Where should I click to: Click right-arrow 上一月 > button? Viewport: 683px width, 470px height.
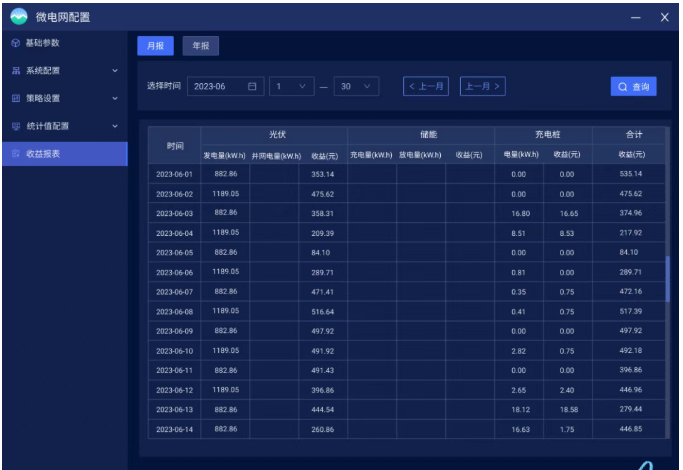click(x=483, y=86)
